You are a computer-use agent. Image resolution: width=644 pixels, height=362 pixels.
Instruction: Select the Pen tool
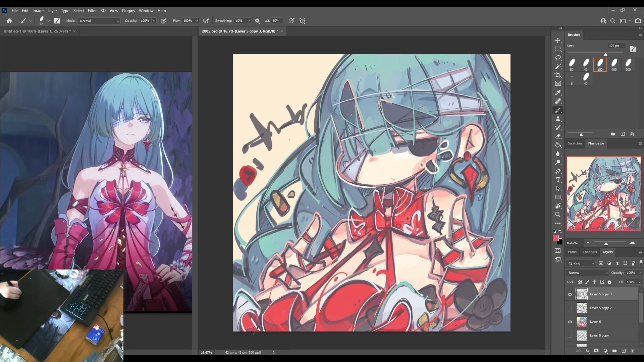coord(558,171)
